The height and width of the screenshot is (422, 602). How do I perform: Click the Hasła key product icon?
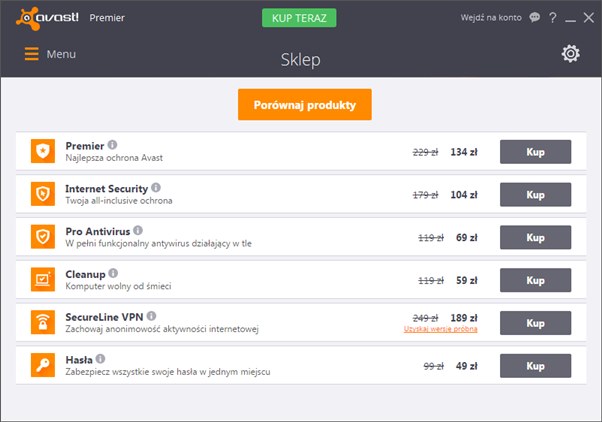point(43,365)
